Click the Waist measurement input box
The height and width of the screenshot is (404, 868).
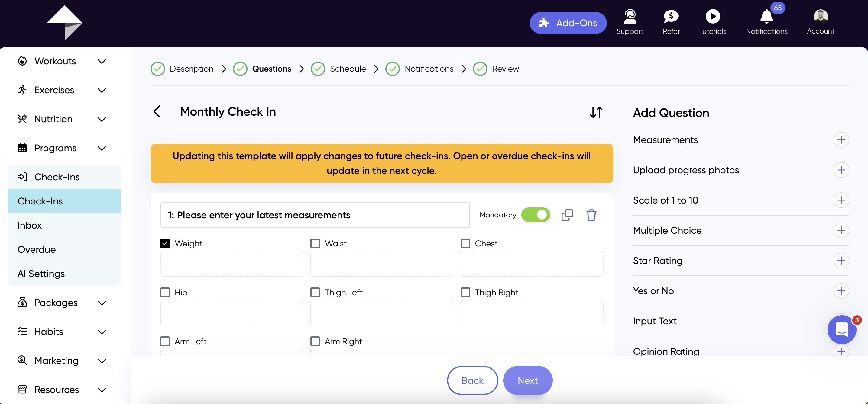381,264
